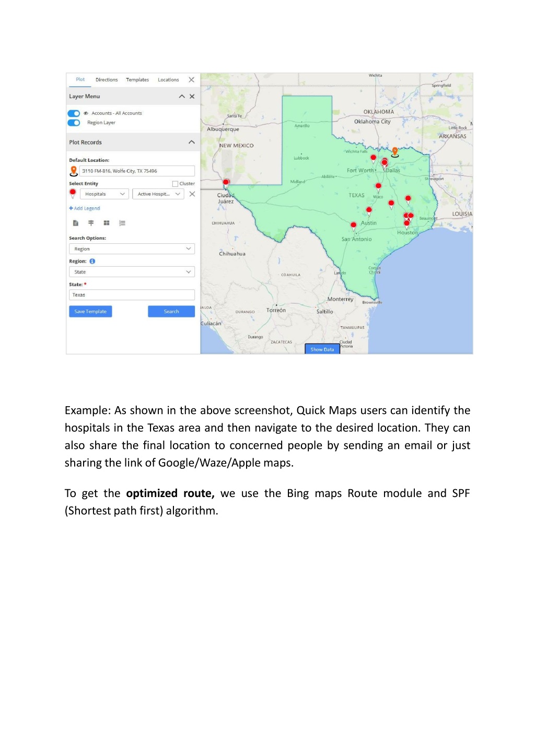Collapse the Layer Menu section
The image size is (535, 756).
click(182, 97)
